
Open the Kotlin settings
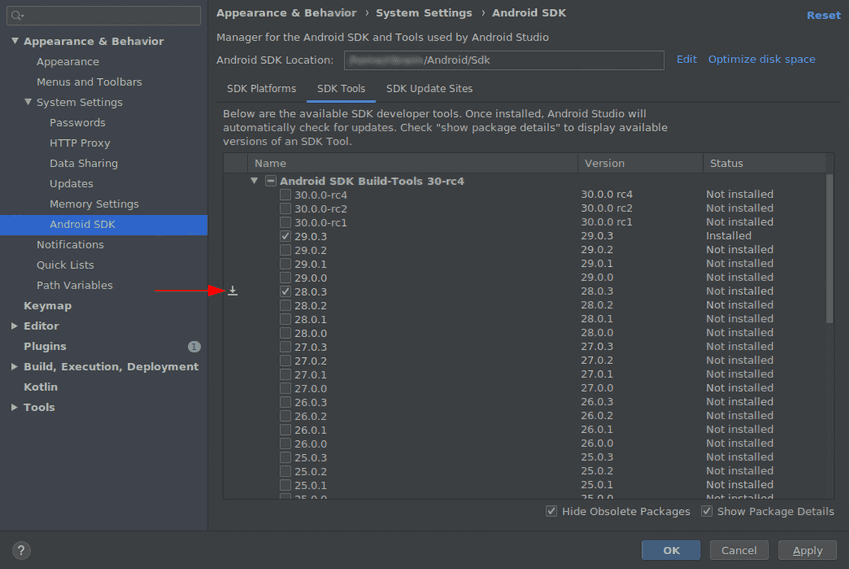coord(41,387)
